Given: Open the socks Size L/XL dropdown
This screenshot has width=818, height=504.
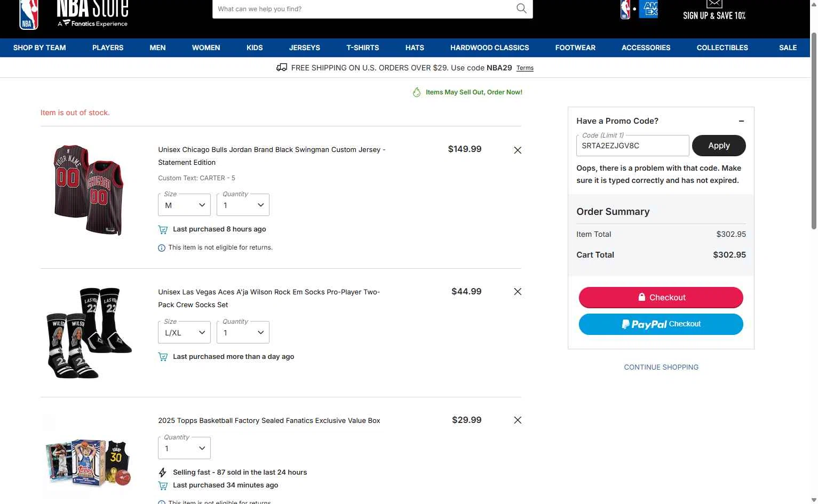Looking at the screenshot, I should coord(184,333).
